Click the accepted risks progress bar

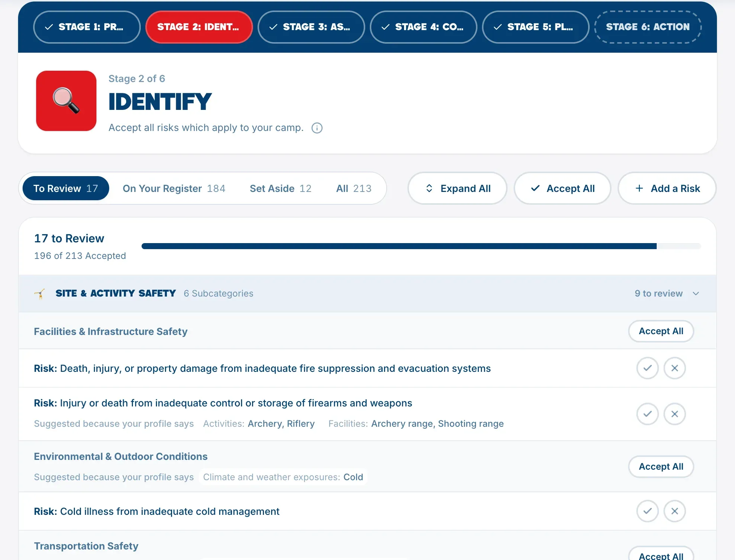coord(421,246)
